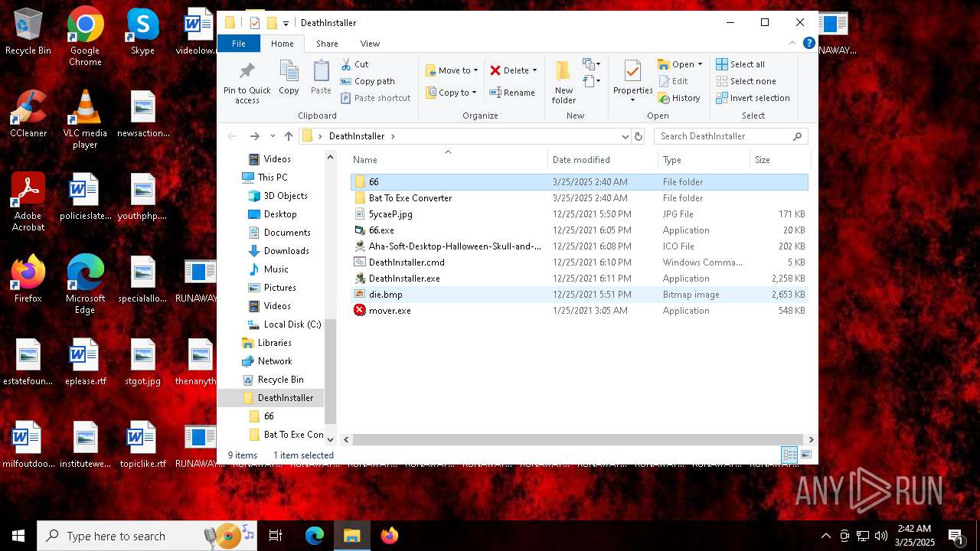Expand the Open dropdown arrow
980x551 pixels.
pyautogui.click(x=700, y=64)
